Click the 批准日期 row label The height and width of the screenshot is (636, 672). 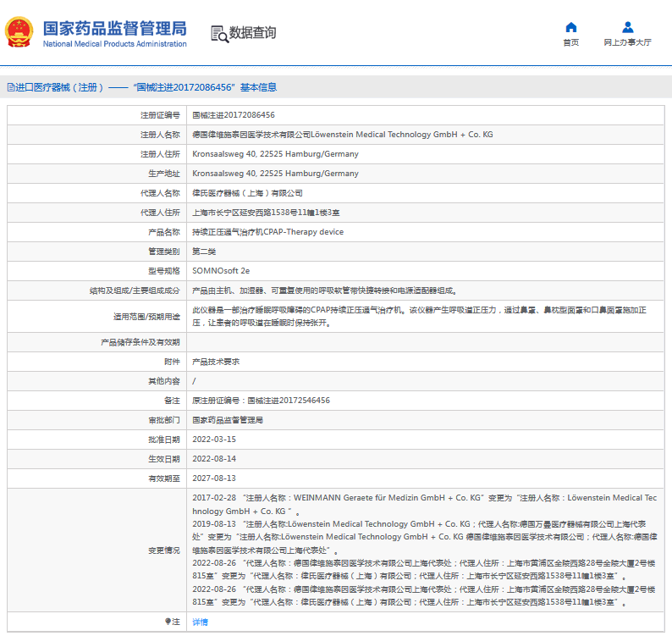click(x=163, y=440)
